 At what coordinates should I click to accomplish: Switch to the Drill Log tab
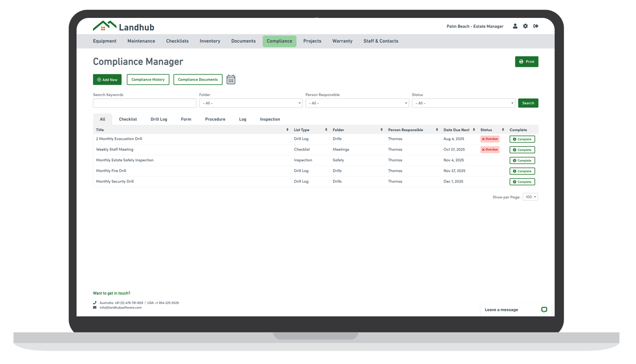[x=159, y=119]
